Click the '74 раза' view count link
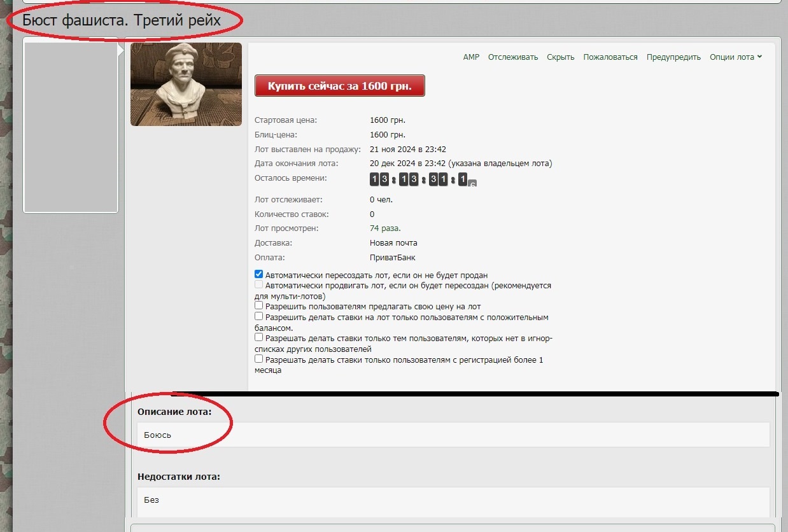 385,228
